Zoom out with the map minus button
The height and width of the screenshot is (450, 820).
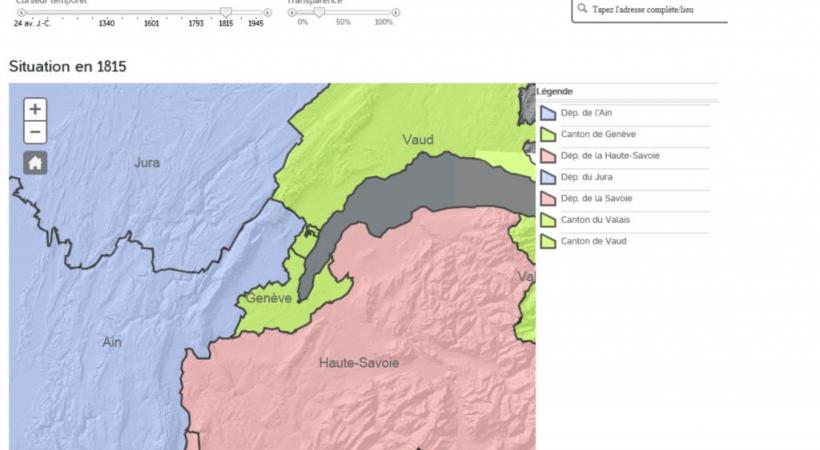pyautogui.click(x=35, y=132)
